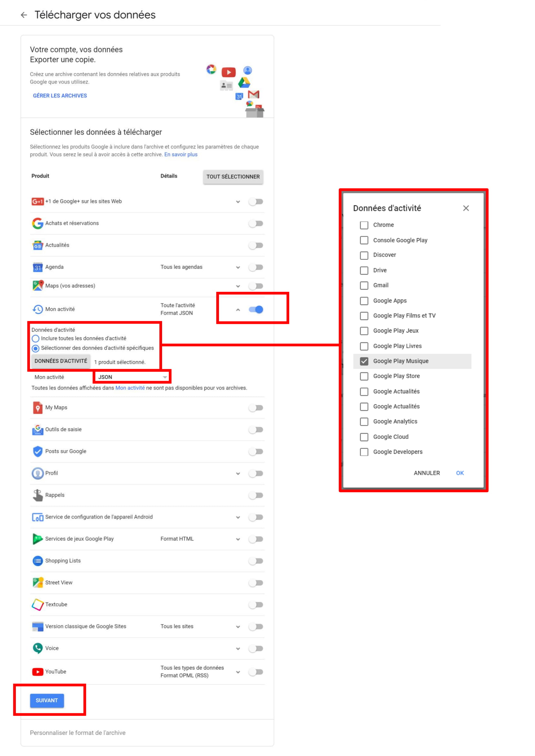Check the Chrome checkbox

[364, 225]
